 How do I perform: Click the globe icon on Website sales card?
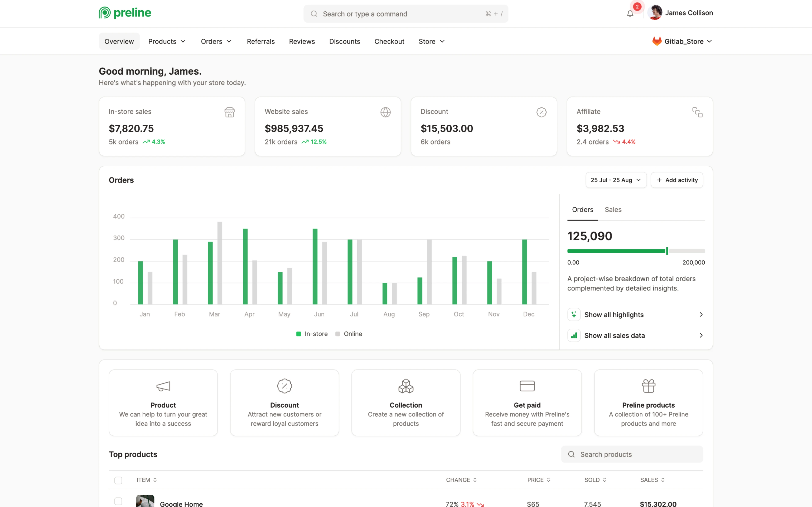385,112
